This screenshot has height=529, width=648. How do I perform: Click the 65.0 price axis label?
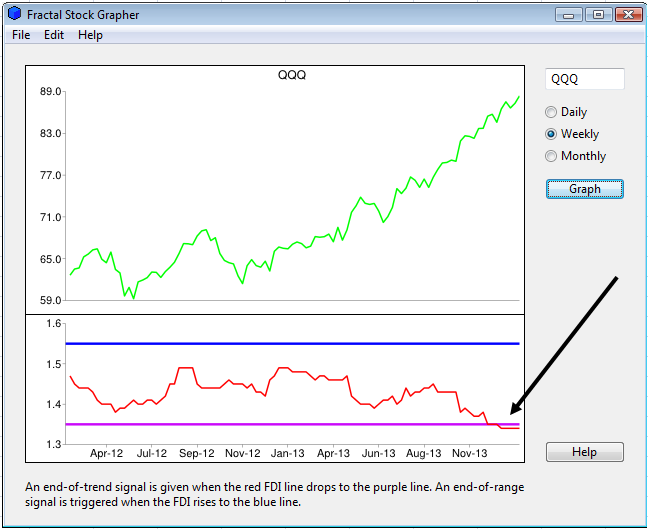(x=50, y=259)
